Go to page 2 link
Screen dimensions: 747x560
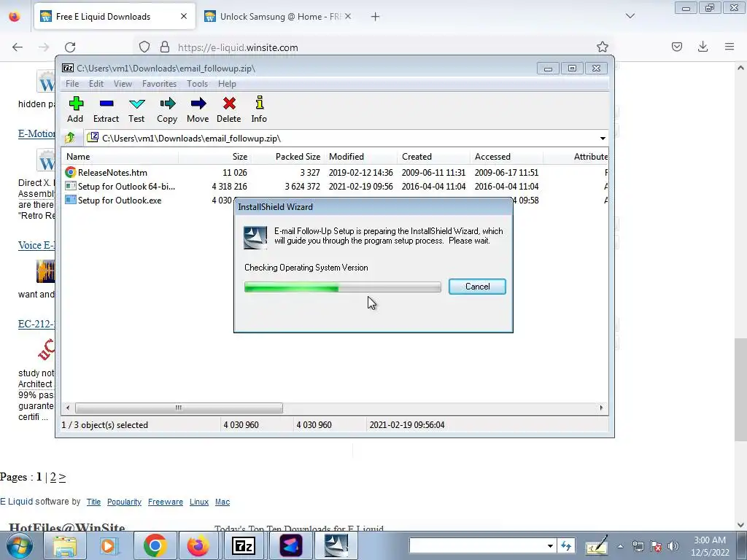tap(53, 477)
